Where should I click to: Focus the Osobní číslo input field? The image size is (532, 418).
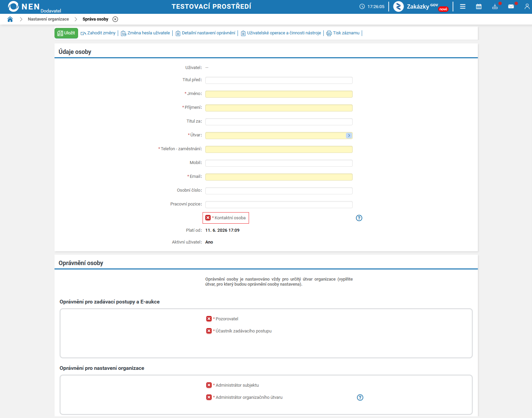click(279, 191)
